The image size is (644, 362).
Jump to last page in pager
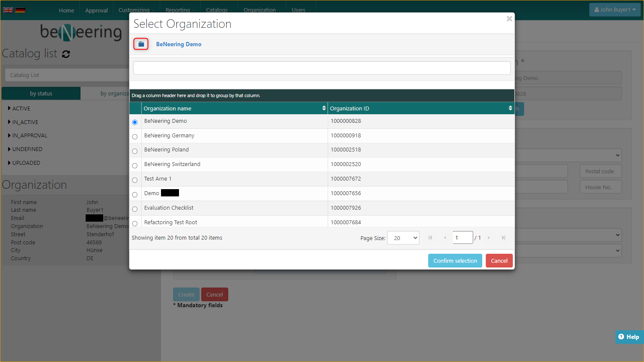coord(504,238)
